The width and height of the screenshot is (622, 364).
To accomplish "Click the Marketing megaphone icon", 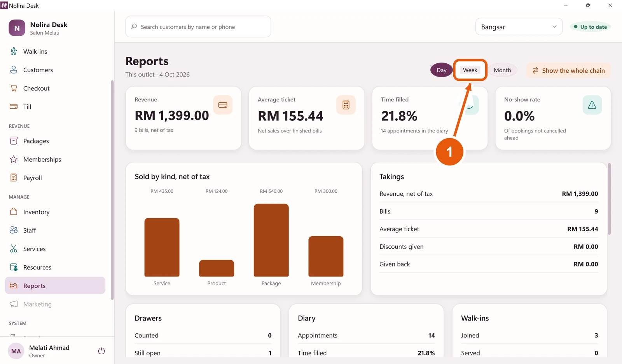I will click(14, 304).
